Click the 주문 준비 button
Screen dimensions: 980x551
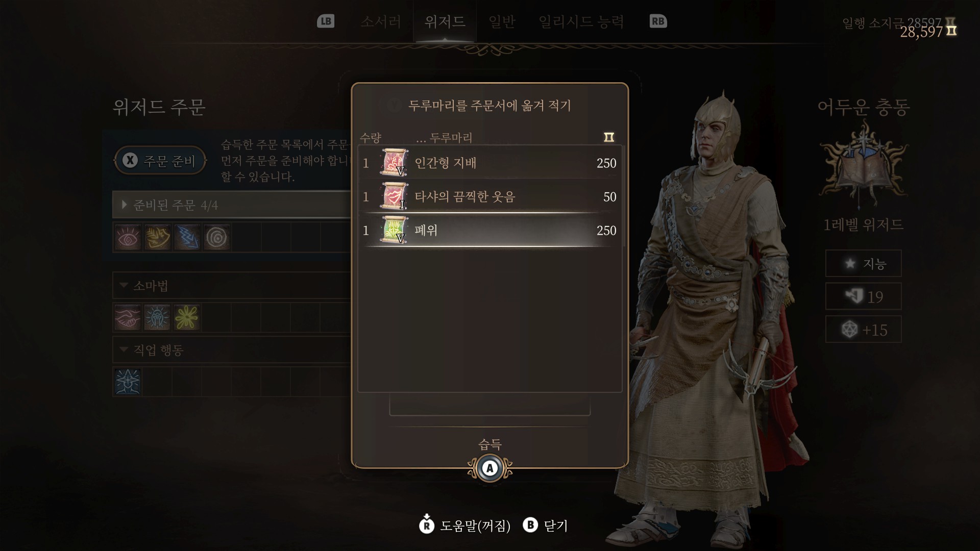tap(160, 161)
